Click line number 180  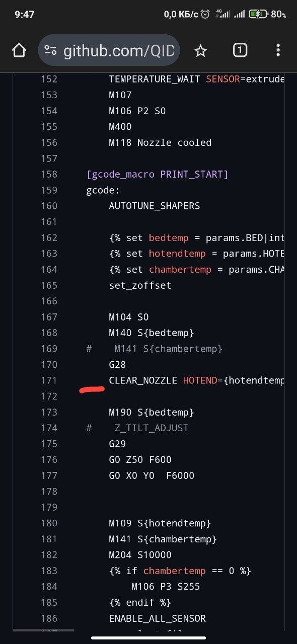click(49, 523)
